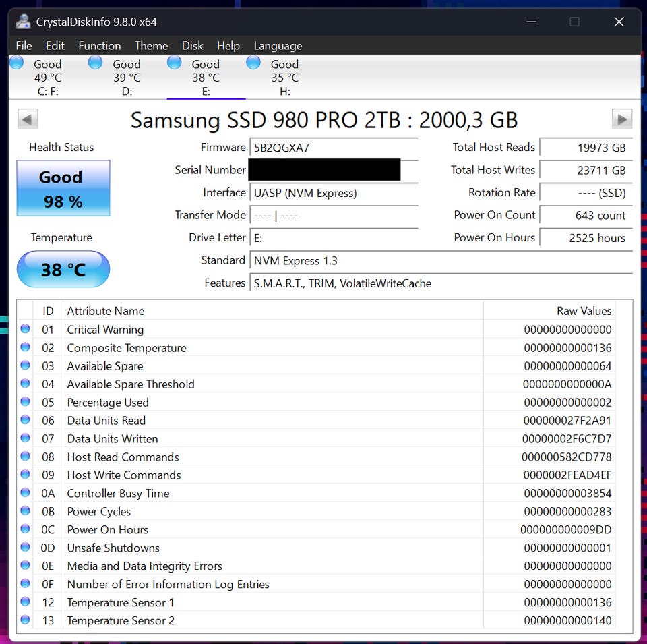The image size is (647, 644).
Task: Select the Percentage Used attribute name
Action: (108, 403)
